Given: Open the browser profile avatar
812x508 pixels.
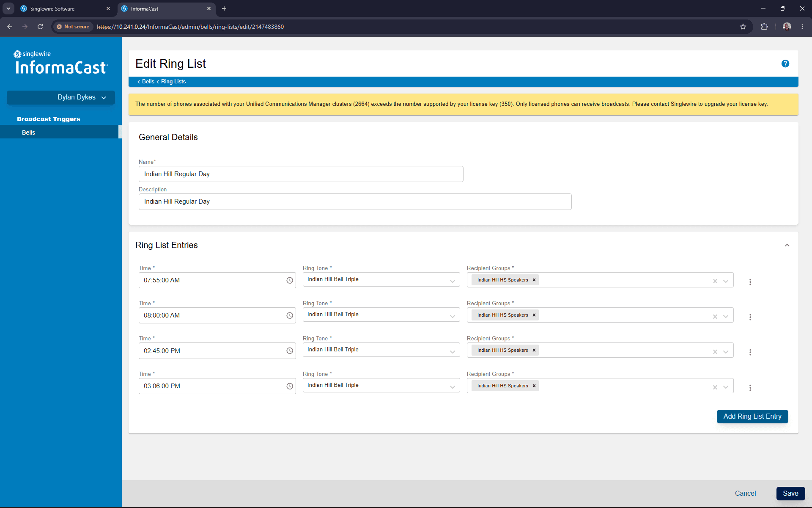Looking at the screenshot, I should point(787,27).
